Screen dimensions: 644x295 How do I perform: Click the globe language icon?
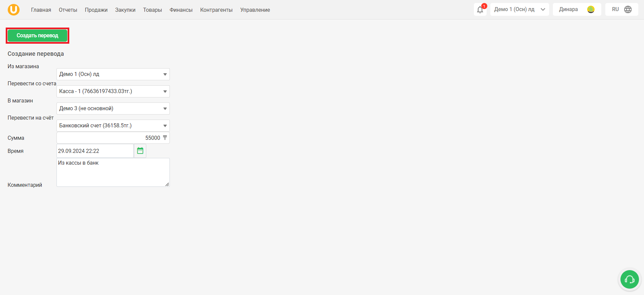pos(628,9)
